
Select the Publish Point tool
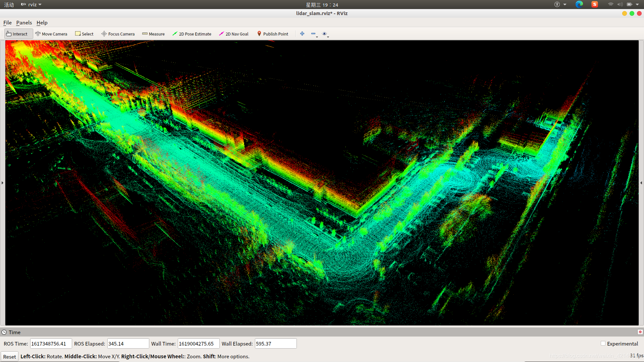(x=272, y=34)
